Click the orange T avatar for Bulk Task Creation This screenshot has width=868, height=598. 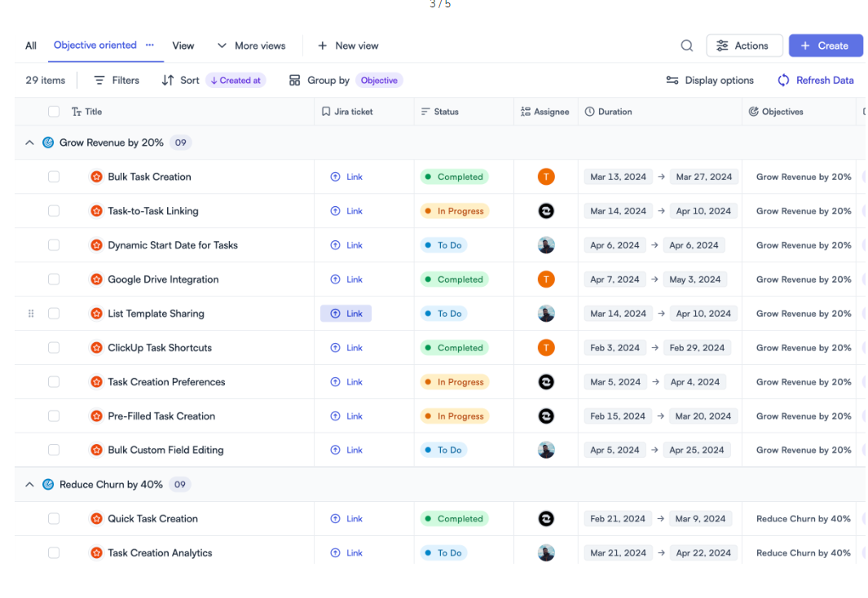click(546, 177)
